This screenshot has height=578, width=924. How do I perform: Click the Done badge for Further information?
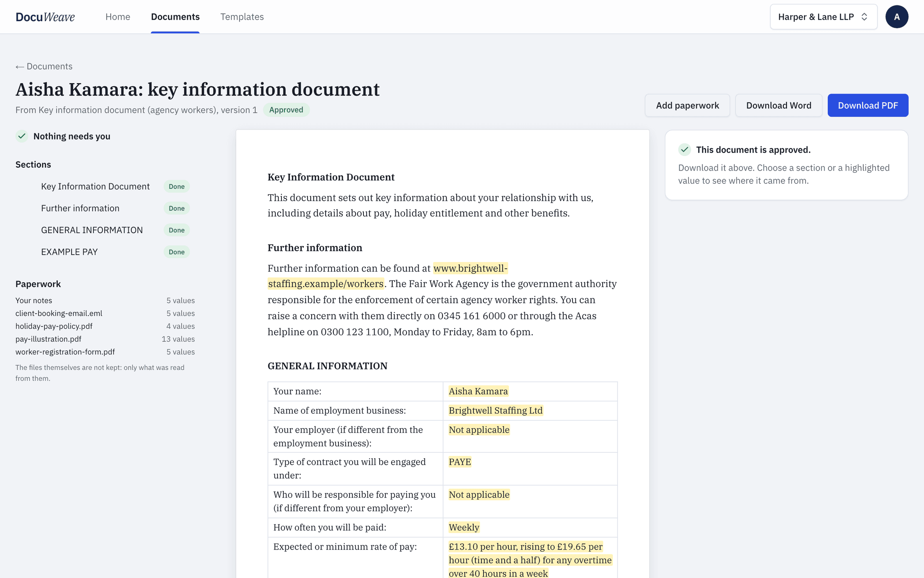tap(177, 208)
